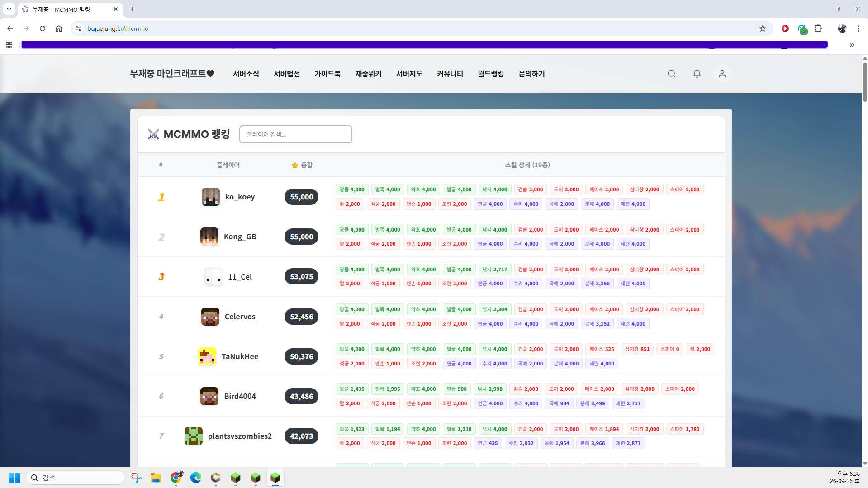Click the player search field

(296, 134)
